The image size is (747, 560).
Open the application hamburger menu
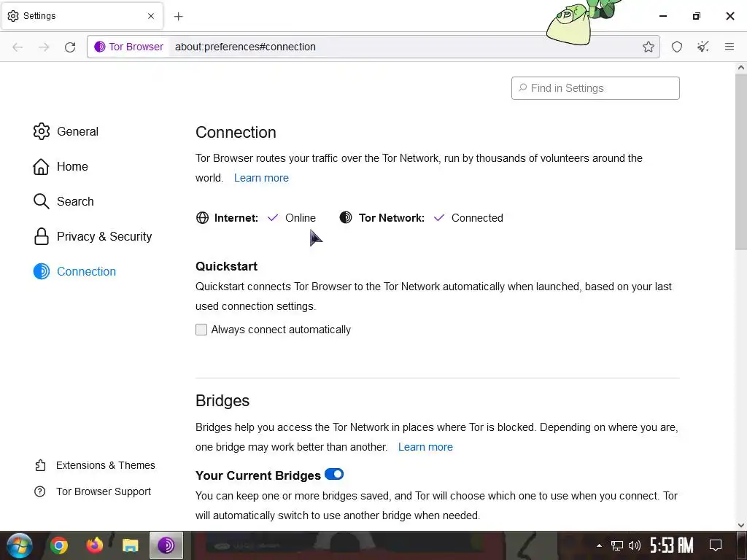click(x=729, y=47)
